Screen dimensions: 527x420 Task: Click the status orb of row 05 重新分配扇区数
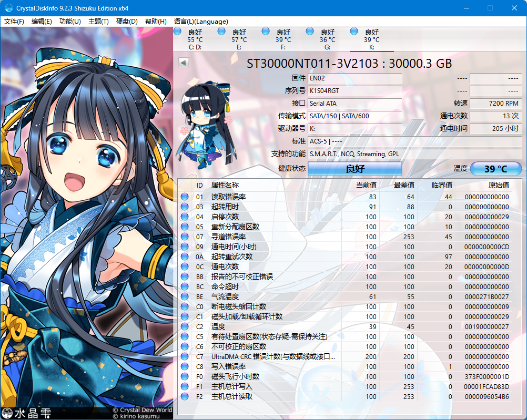(x=185, y=227)
